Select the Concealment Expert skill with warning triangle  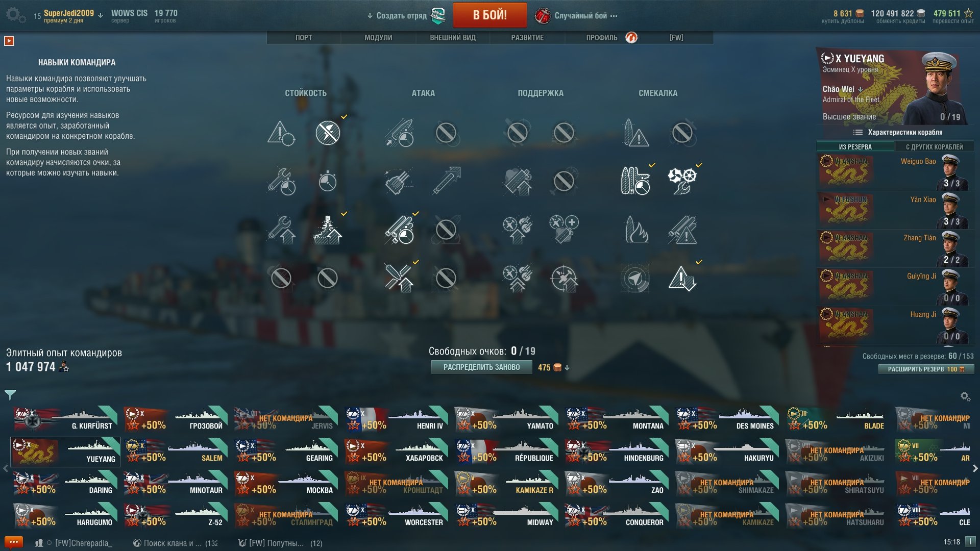click(682, 278)
